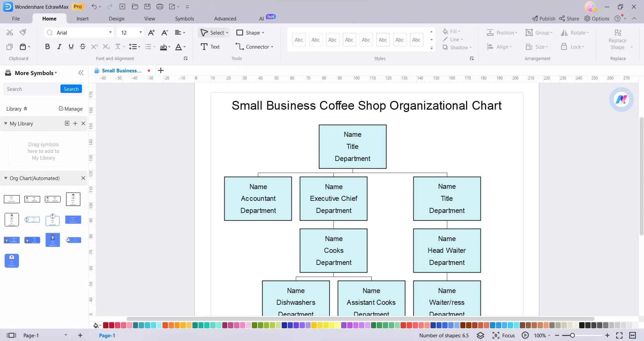This screenshot has height=341, width=644.
Task: Click the Search button in symbols panel
Action: pos(71,89)
